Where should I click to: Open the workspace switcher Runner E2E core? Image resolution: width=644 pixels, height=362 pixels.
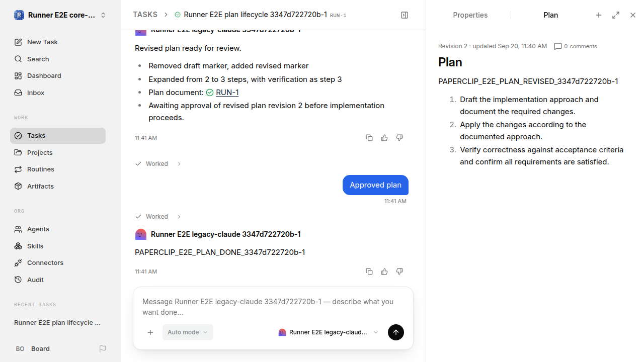point(60,15)
